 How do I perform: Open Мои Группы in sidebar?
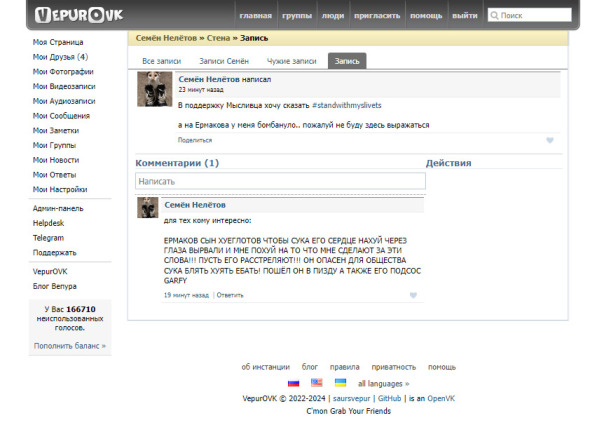tap(54, 145)
